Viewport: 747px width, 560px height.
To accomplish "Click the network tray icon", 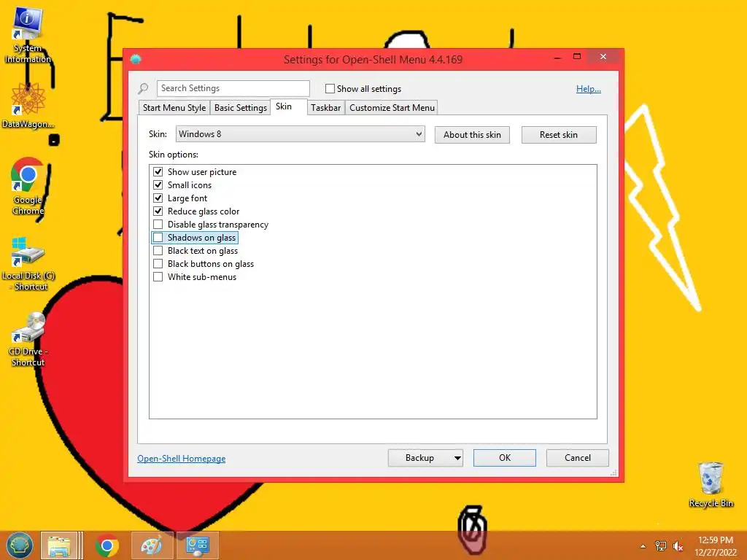I will (x=661, y=545).
